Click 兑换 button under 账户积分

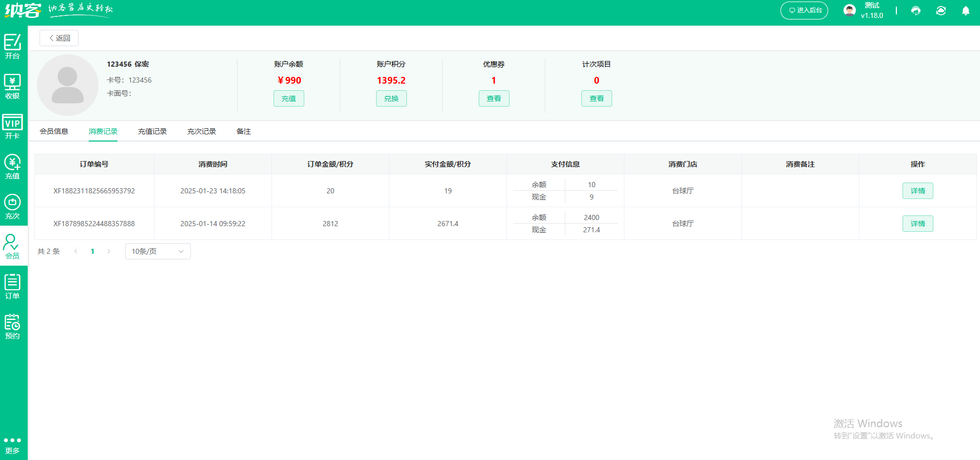click(391, 98)
